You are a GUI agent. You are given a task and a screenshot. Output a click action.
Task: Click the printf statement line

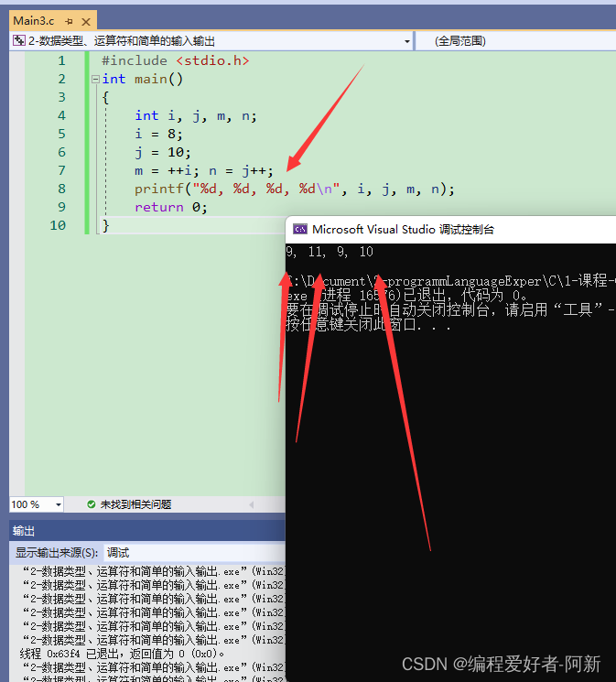pos(295,189)
